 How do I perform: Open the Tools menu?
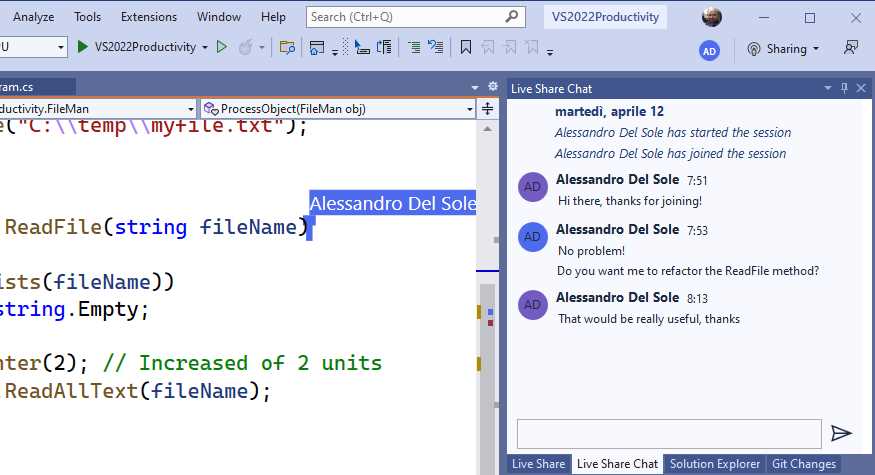tap(88, 17)
